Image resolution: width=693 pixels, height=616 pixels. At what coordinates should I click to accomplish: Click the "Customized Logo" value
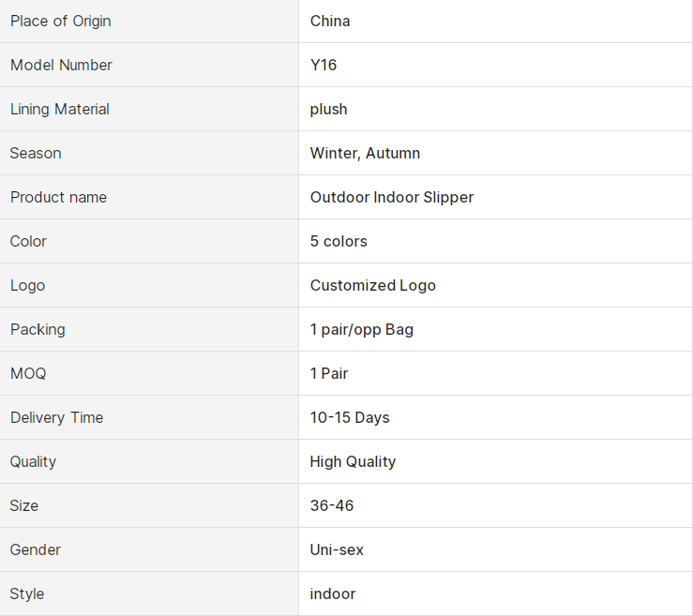pos(372,285)
